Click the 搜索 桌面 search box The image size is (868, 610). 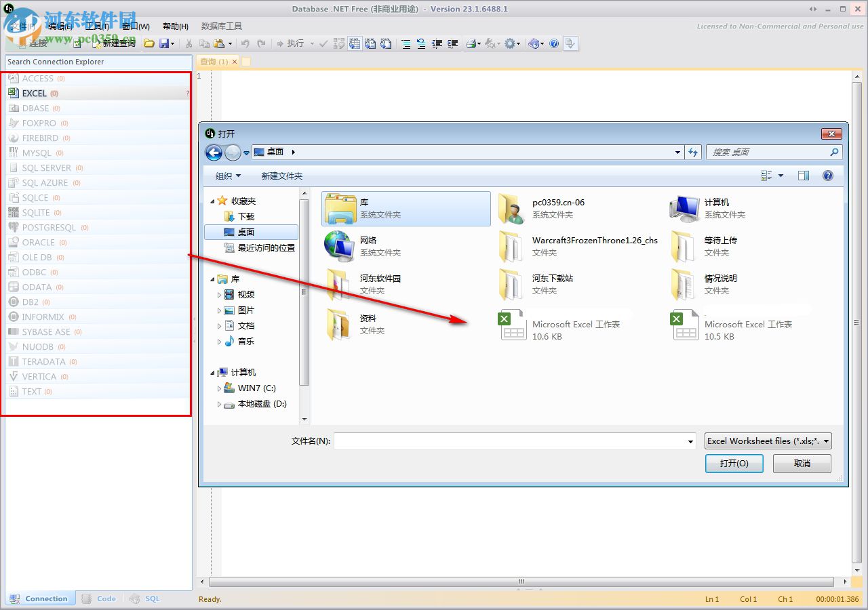pyautogui.click(x=774, y=152)
